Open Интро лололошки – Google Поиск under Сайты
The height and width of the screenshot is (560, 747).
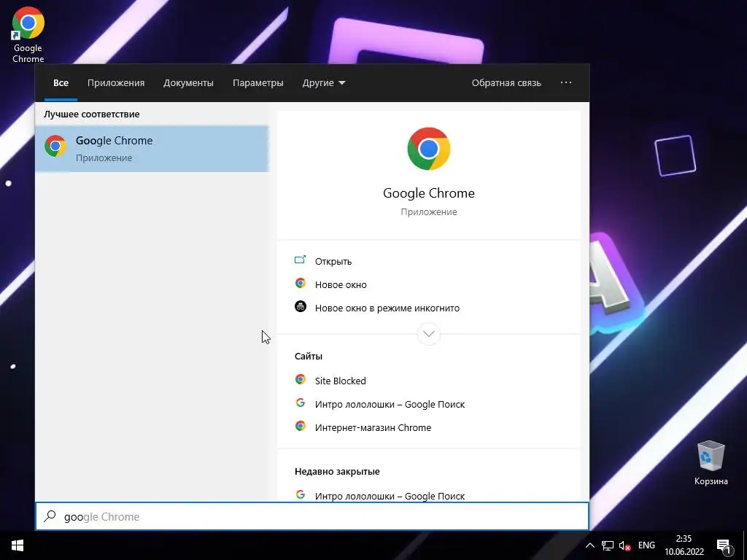(390, 404)
